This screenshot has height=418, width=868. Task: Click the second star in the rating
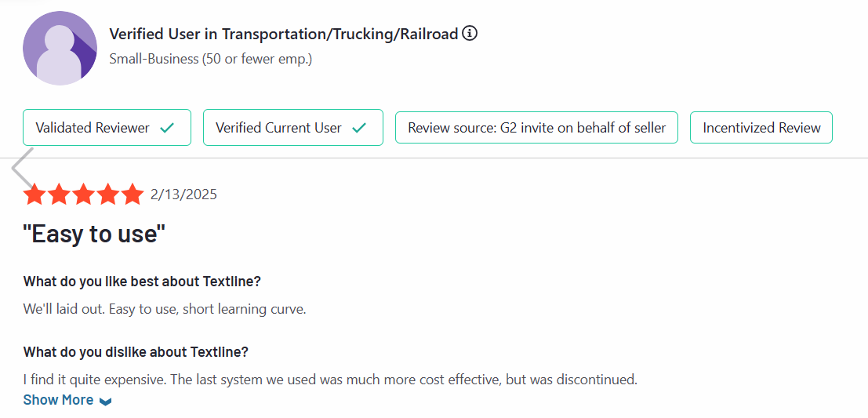[x=60, y=194]
